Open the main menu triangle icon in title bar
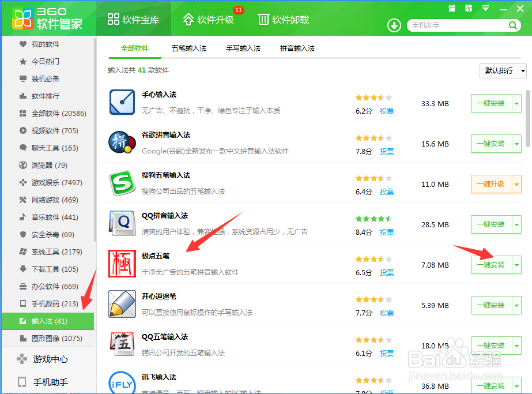532x394 pixels. click(485, 8)
